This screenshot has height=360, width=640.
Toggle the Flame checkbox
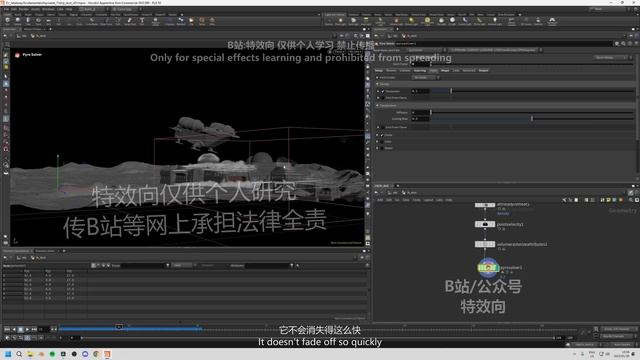point(382,135)
